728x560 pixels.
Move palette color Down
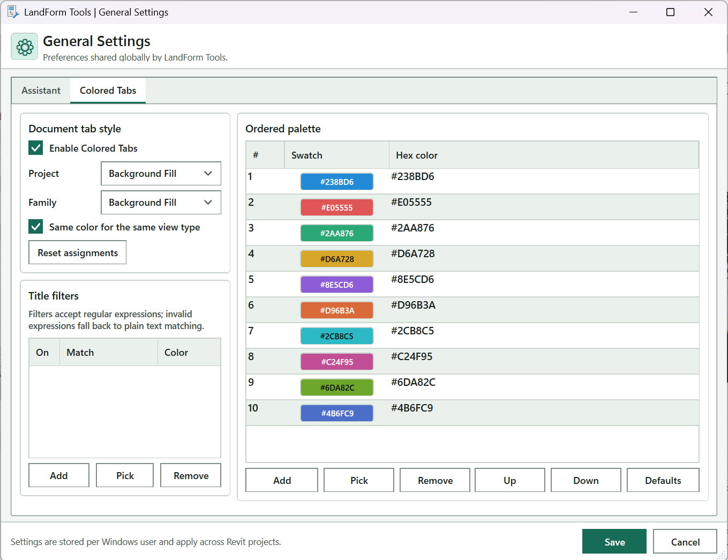586,480
